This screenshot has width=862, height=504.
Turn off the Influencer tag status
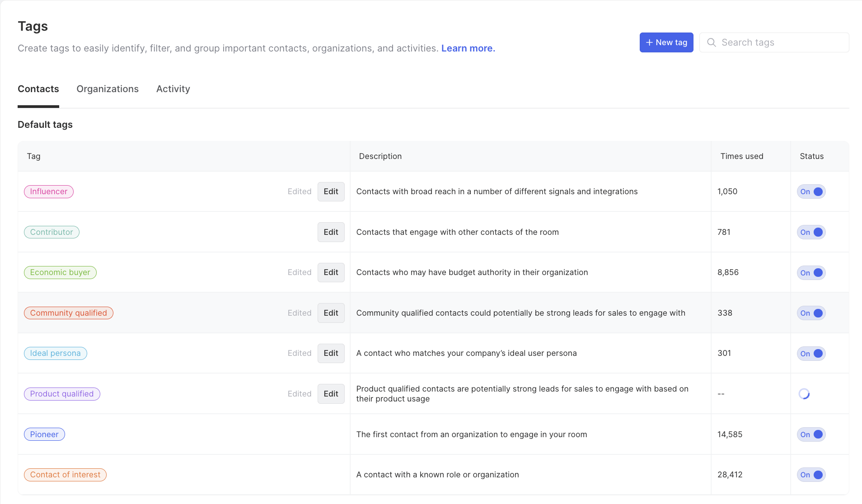[x=811, y=191]
